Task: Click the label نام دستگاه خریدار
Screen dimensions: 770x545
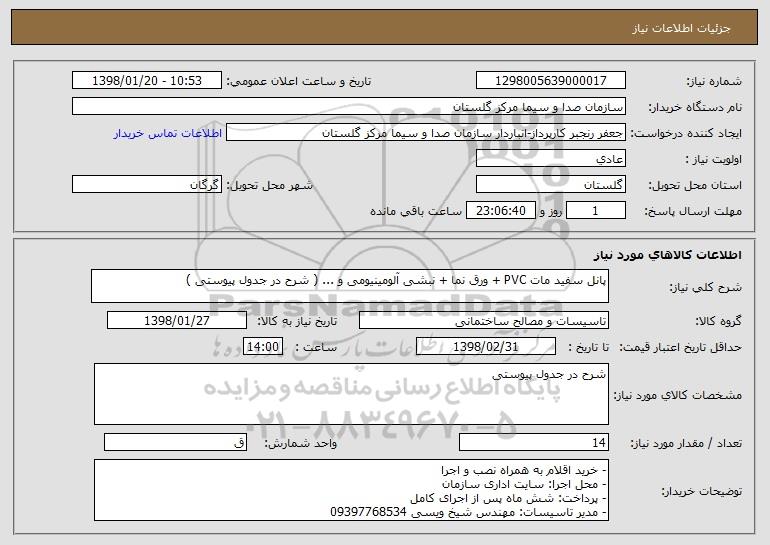Action: tap(695, 107)
